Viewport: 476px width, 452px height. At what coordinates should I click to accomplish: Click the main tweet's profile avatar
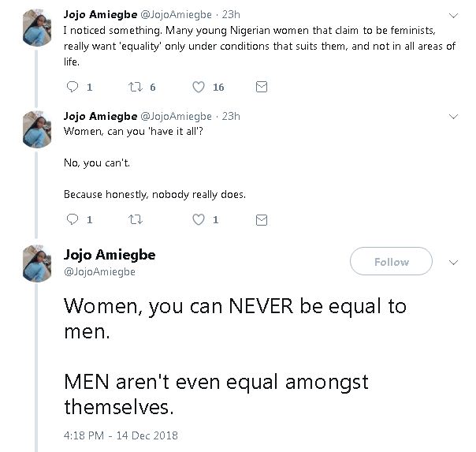tap(37, 264)
